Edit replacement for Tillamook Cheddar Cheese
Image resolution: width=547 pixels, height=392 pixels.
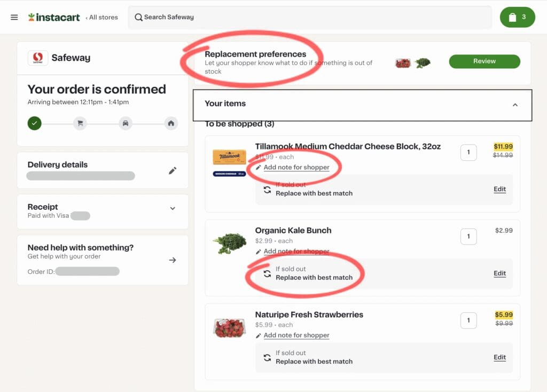pos(499,189)
